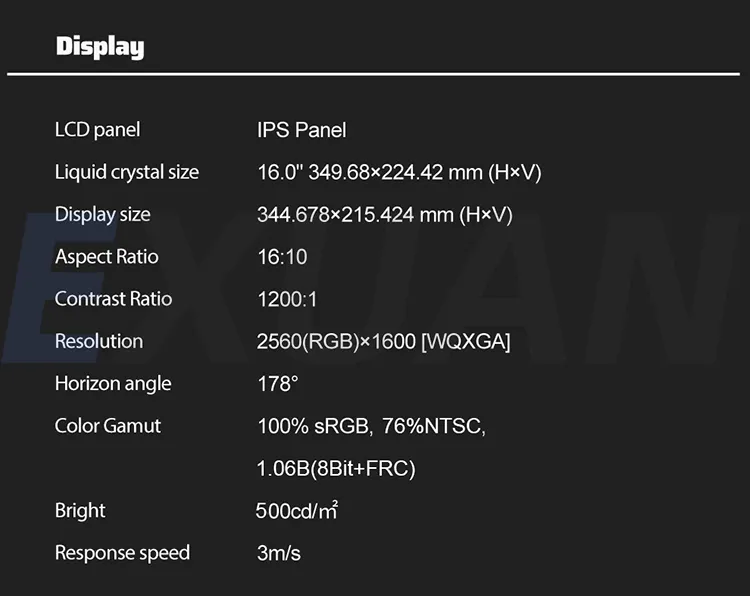Click the 16:10 aspect ratio value

[282, 257]
